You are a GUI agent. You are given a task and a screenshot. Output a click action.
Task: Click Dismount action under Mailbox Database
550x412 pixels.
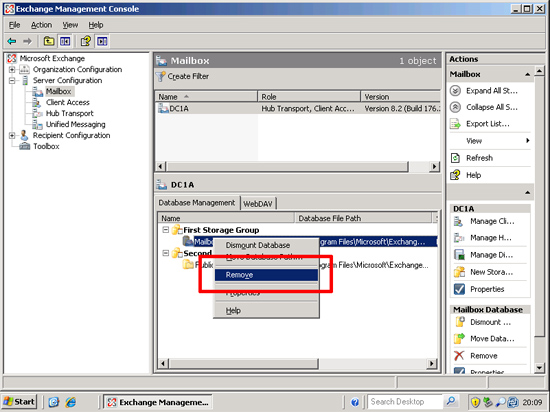[490, 322]
